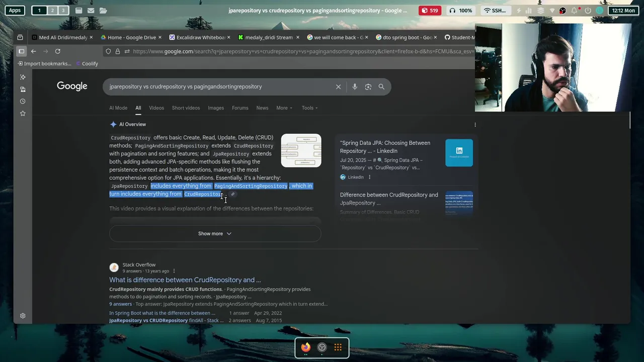Open Stack Overflow 'What is difference between CrudRepository' result
The image size is (644, 362).
185,280
